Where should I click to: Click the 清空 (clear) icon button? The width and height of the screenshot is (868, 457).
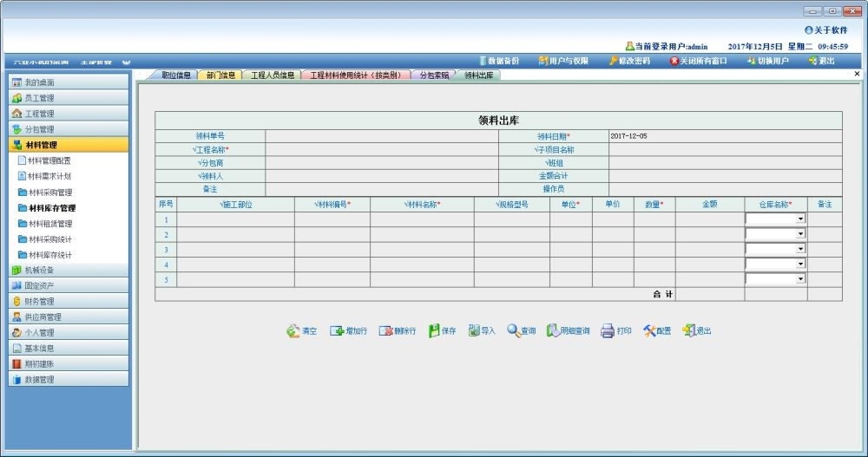click(x=293, y=331)
